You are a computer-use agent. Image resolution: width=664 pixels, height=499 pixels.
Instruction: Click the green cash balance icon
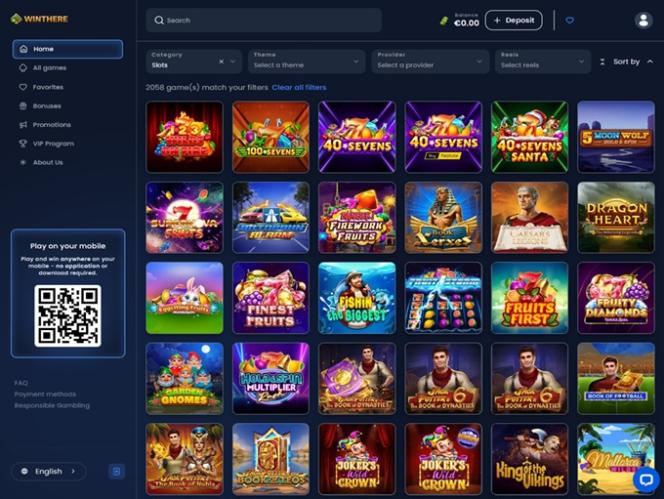pos(443,20)
